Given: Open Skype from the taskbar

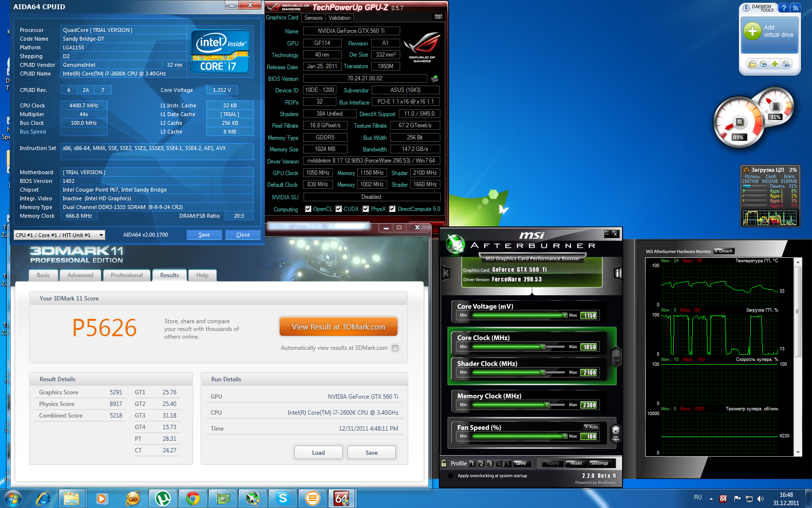Looking at the screenshot, I should pyautogui.click(x=283, y=498).
